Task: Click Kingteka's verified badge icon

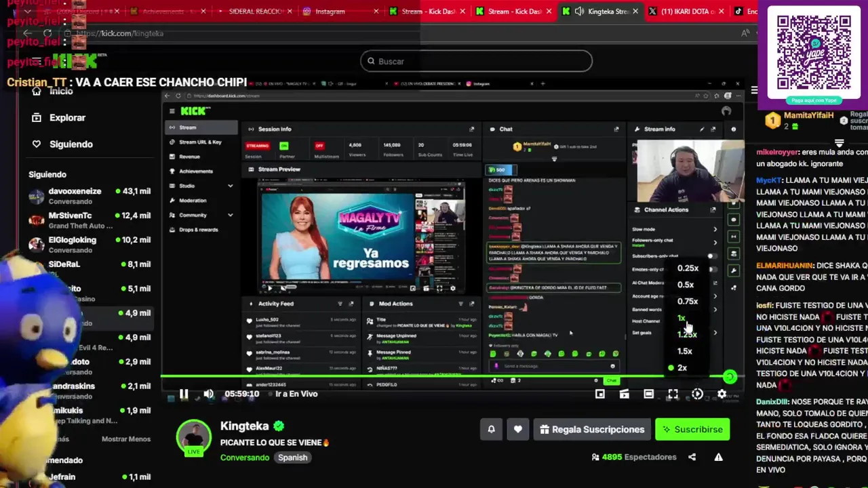Action: [x=279, y=426]
